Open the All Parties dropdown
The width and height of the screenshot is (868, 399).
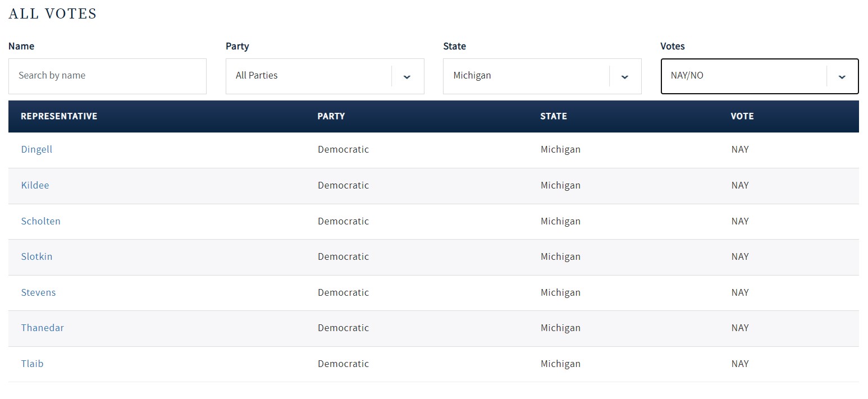click(x=309, y=76)
